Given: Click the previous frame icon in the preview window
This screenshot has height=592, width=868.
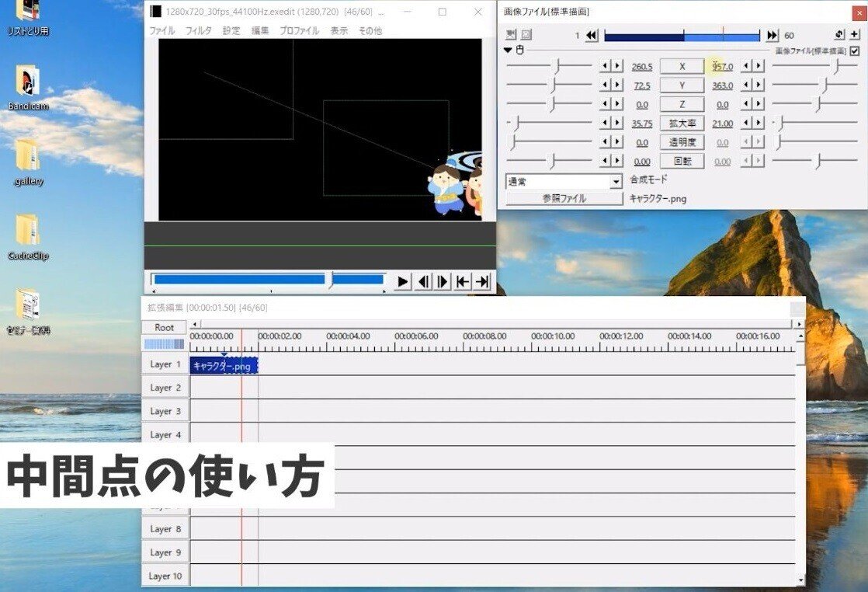Looking at the screenshot, I should tap(422, 281).
